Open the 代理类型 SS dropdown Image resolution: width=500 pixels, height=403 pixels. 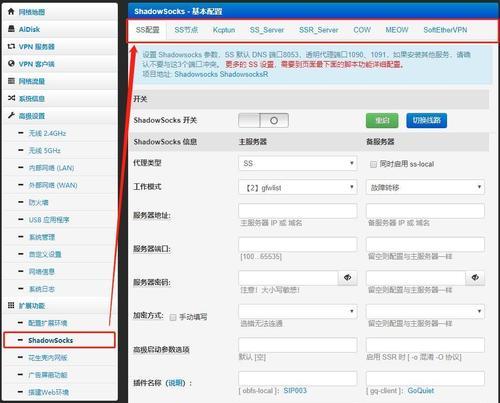[298, 163]
